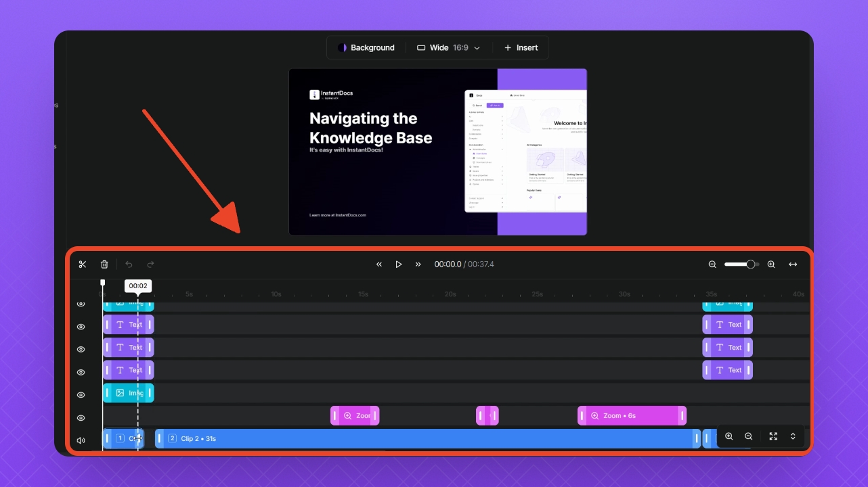Select the scissors split tool
The width and height of the screenshot is (868, 487).
83,264
